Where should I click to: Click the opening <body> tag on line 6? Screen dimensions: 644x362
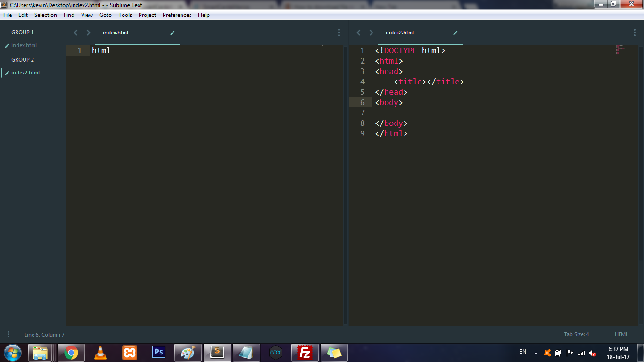[389, 102]
